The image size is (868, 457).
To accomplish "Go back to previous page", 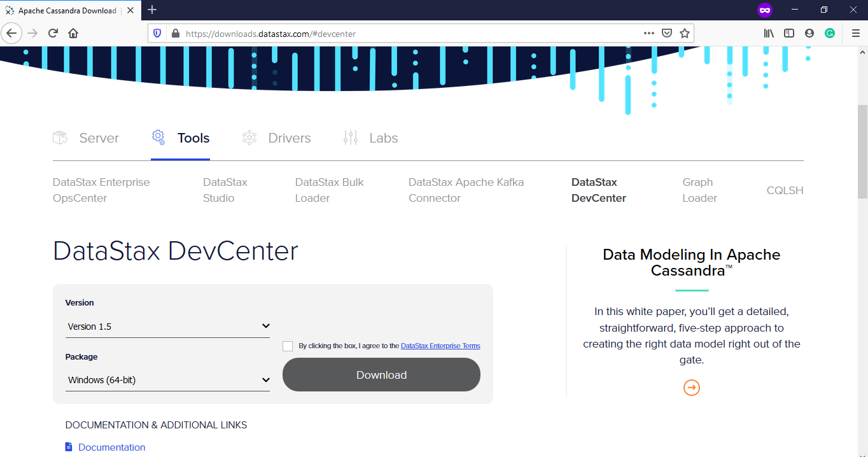I will [x=12, y=33].
